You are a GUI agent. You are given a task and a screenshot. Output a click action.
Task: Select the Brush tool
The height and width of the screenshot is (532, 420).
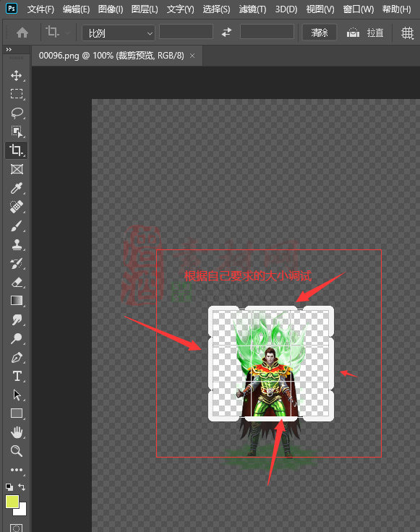17,226
